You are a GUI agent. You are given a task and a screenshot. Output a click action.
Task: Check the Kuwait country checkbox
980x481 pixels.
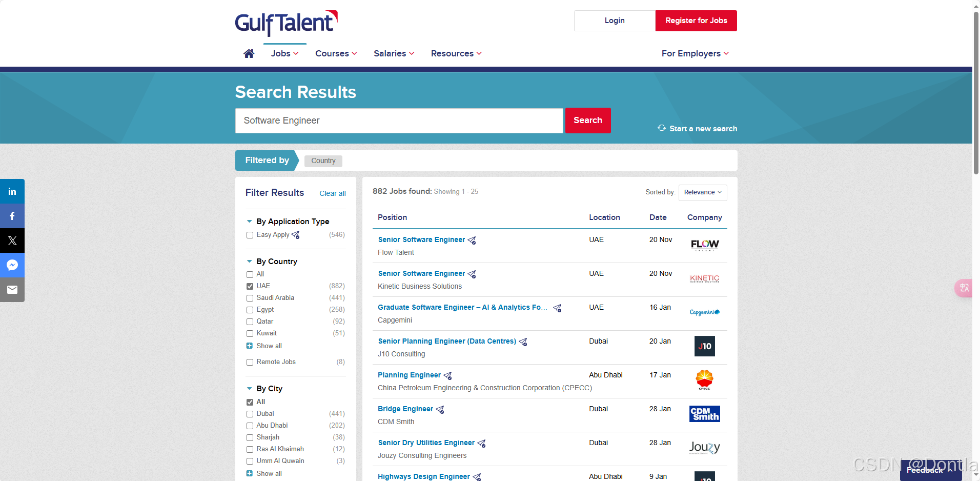tap(250, 333)
